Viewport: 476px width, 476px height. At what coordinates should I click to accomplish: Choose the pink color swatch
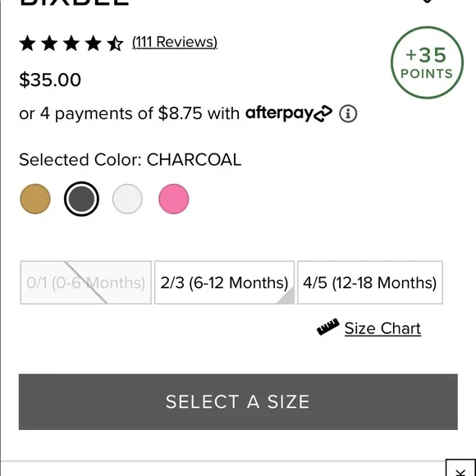pos(174,199)
